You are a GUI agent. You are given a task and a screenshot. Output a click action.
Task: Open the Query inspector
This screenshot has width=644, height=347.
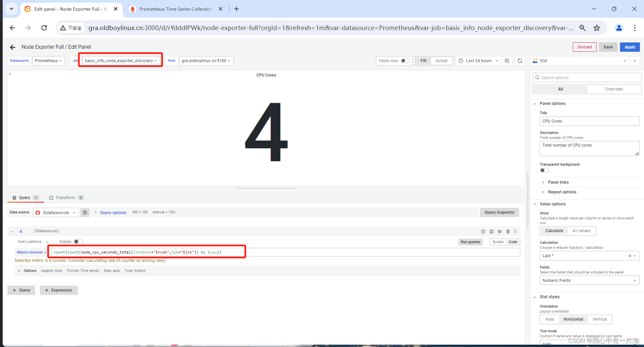499,212
